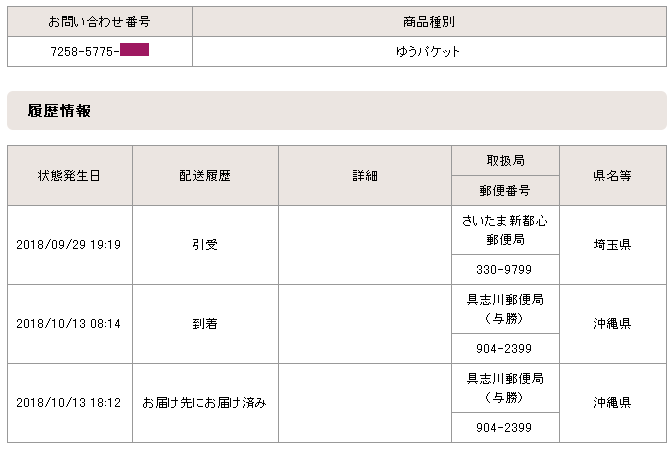Click the 引受 delivery status
Viewport: 671px width, 451px height.
pyautogui.click(x=205, y=245)
